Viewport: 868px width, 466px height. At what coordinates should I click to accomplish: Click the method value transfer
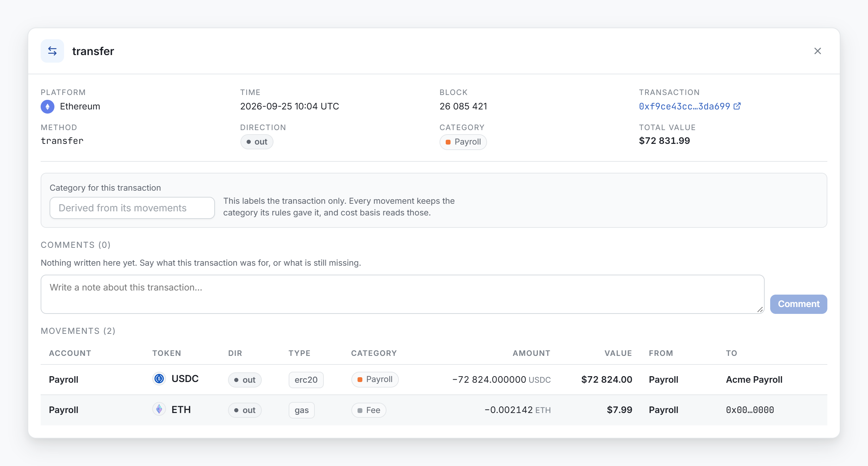[x=62, y=140]
